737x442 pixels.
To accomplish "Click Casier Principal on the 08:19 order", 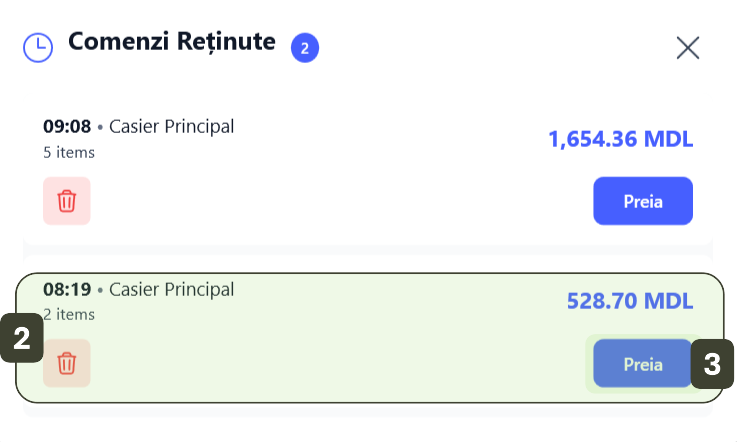I will tap(171, 290).
